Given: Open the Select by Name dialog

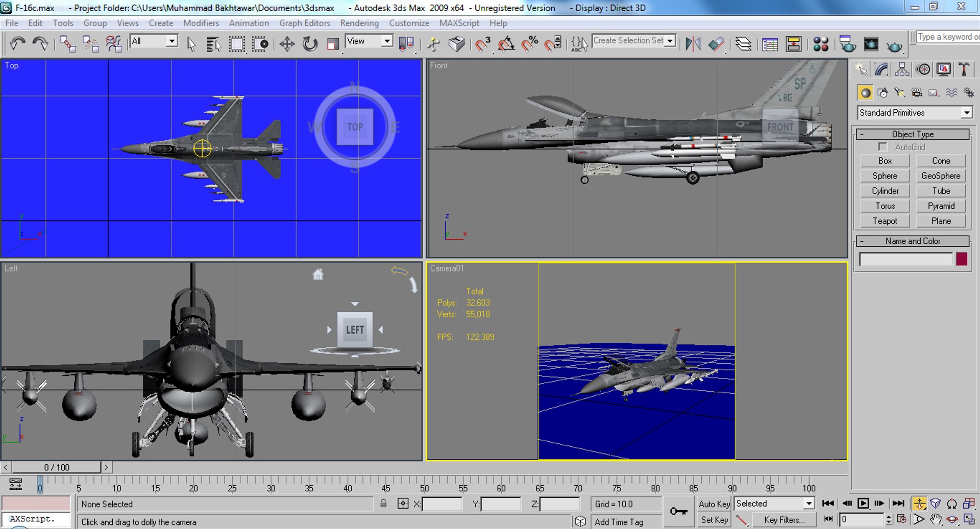Looking at the screenshot, I should point(213,44).
